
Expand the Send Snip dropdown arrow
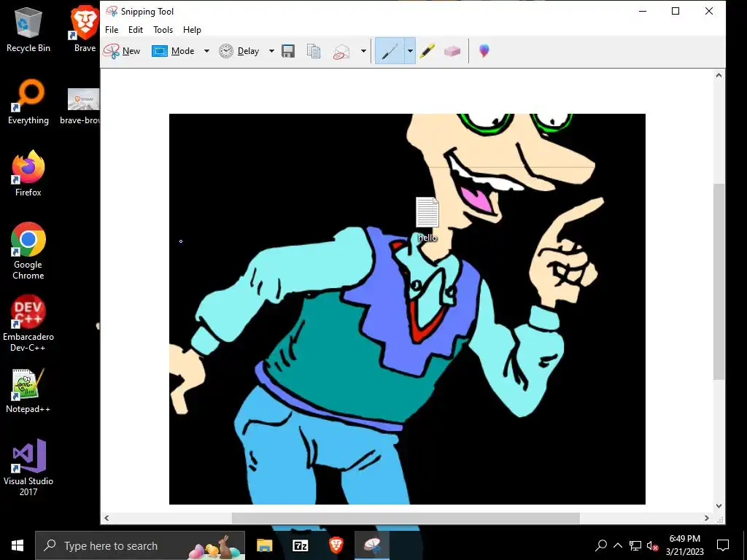363,51
